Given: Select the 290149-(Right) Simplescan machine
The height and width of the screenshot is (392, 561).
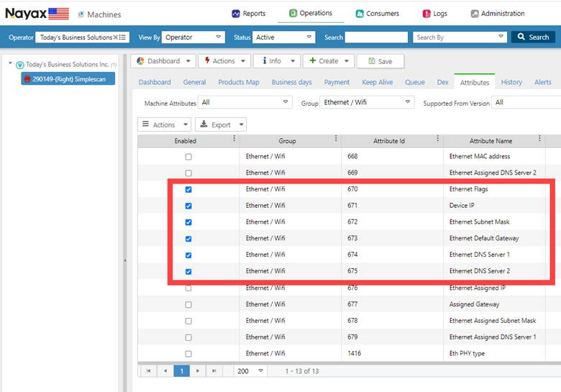Looking at the screenshot, I should [x=68, y=79].
